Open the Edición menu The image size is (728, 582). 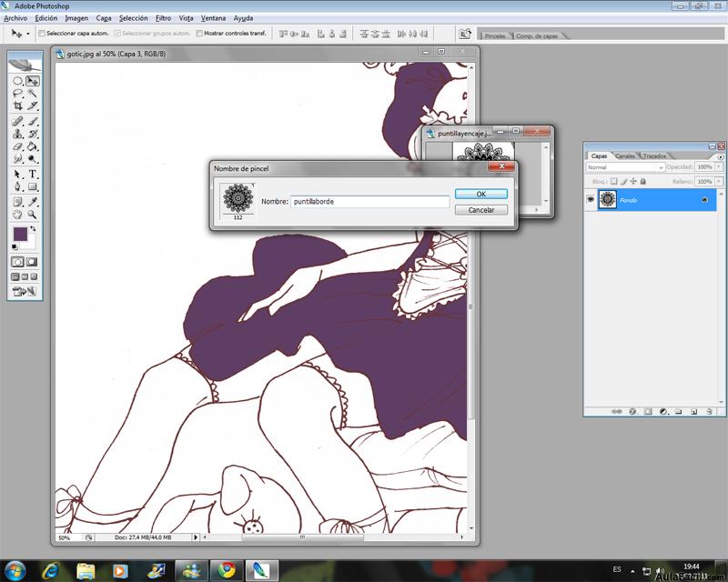[x=46, y=18]
